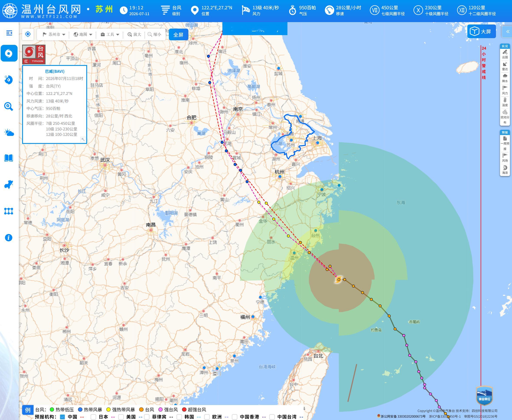Viewport: 512px width, 420px height.
Task: Check the 中国台湾 forecast agency box
Action: pos(272,417)
